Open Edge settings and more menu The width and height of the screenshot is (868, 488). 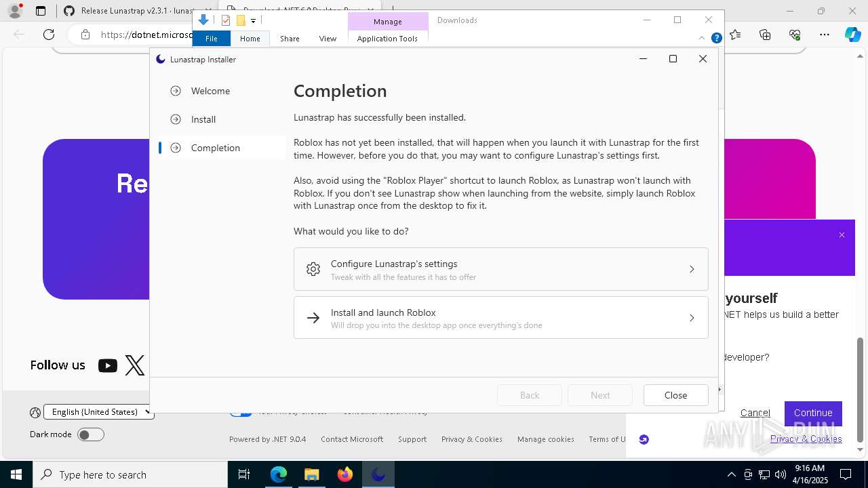click(x=825, y=35)
